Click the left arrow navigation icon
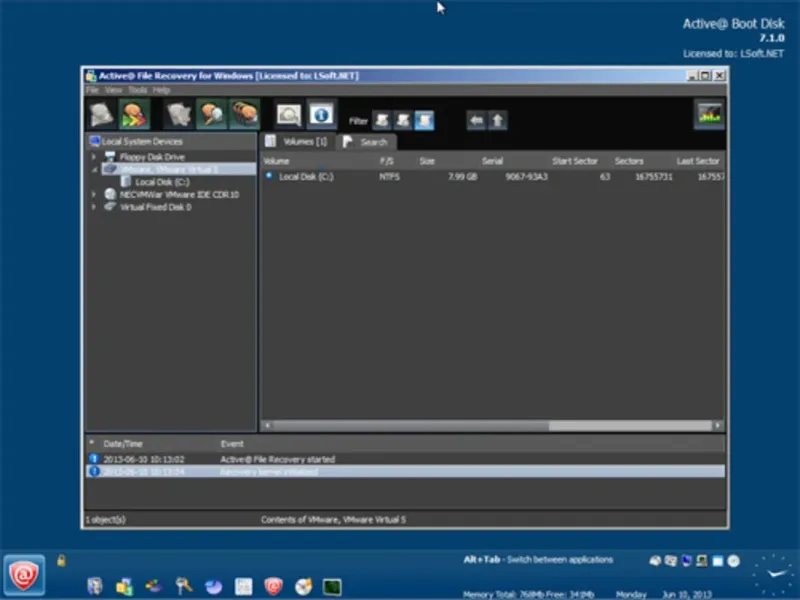800x600 pixels. coord(477,120)
